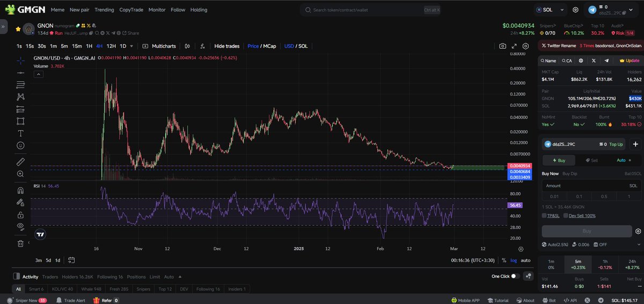Select the Whale 948 filter tab
This screenshot has height=304, width=644.
[x=91, y=289]
